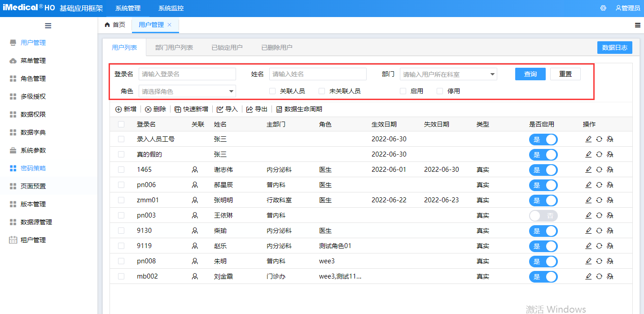
Task: Reset password for pn006 via refresh icon
Action: tap(599, 185)
